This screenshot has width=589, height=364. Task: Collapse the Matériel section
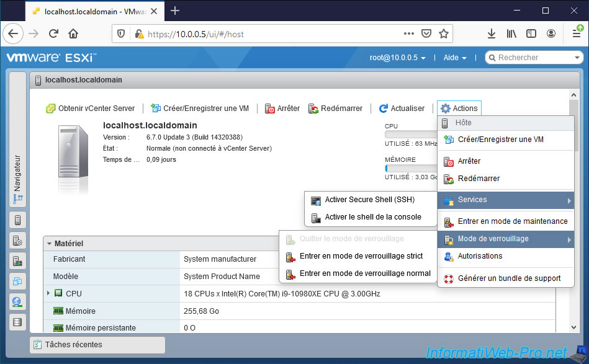tap(50, 244)
